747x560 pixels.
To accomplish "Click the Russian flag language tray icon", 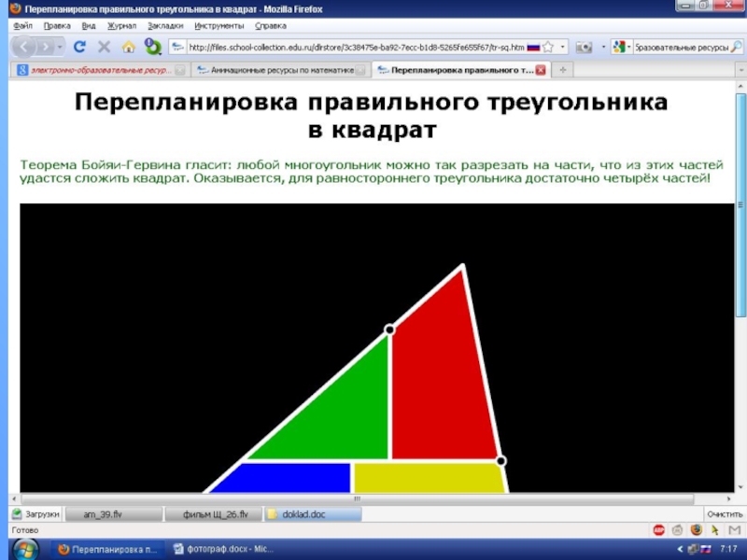I will (x=705, y=549).
